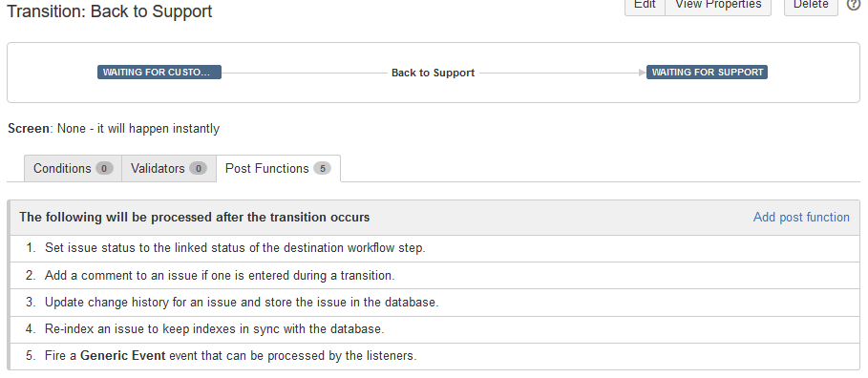
Task: Switch to the Conditions tab
Action: click(73, 168)
